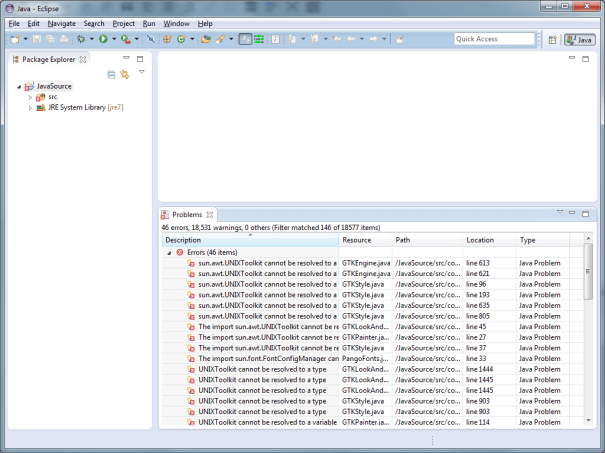
Task: Start Debug with the bug icon
Action: point(81,39)
